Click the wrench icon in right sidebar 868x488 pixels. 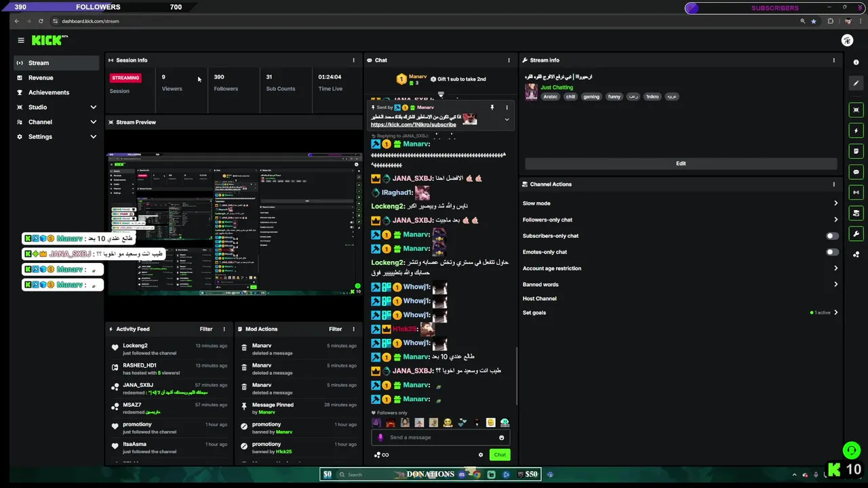(856, 234)
